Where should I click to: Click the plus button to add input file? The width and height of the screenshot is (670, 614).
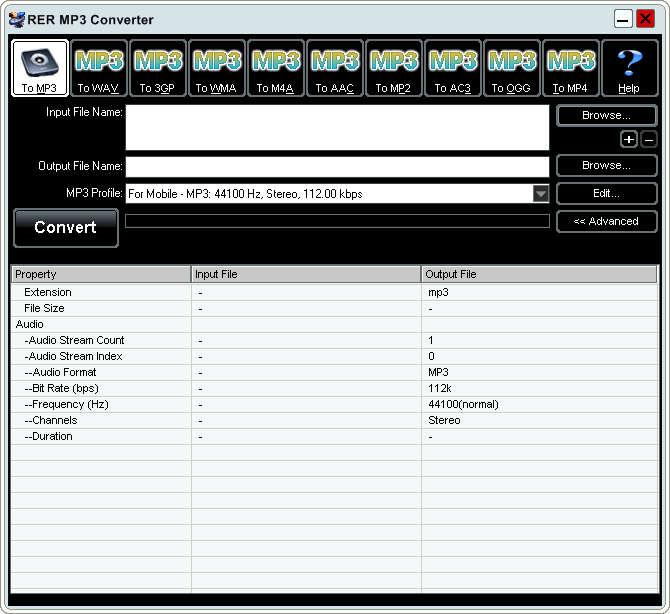629,140
